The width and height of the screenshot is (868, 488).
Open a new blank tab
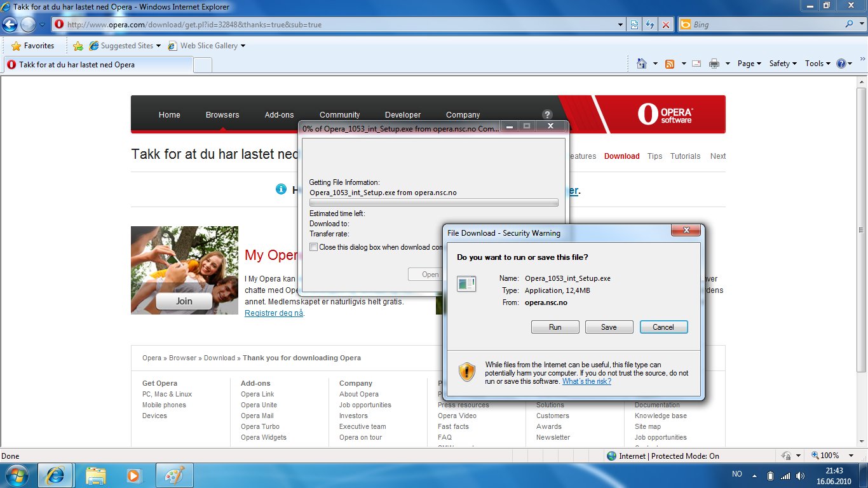[202, 65]
